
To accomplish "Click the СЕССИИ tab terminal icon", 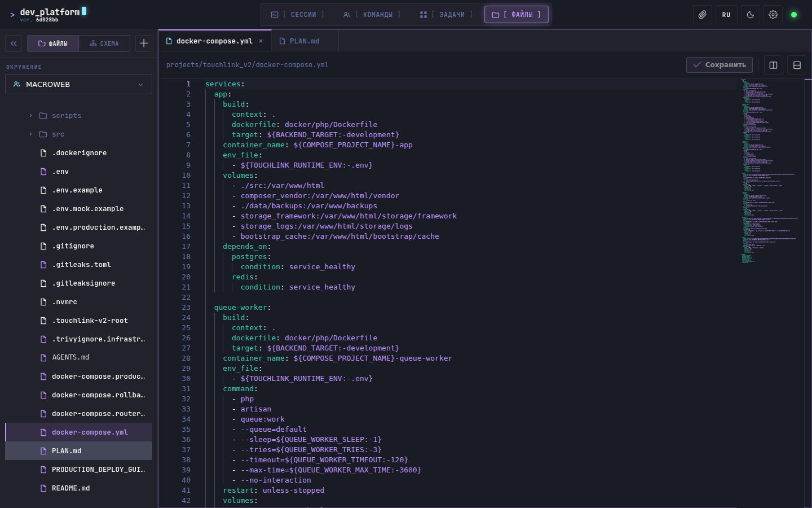I will click(275, 15).
